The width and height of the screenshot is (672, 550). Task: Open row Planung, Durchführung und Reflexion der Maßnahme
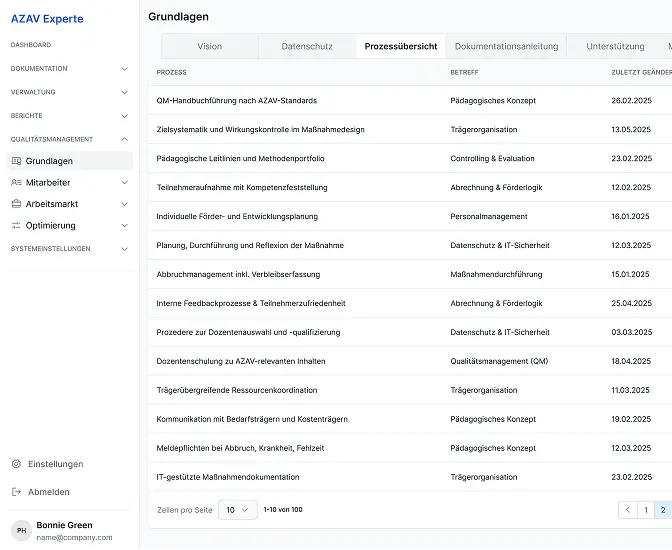tap(410, 245)
